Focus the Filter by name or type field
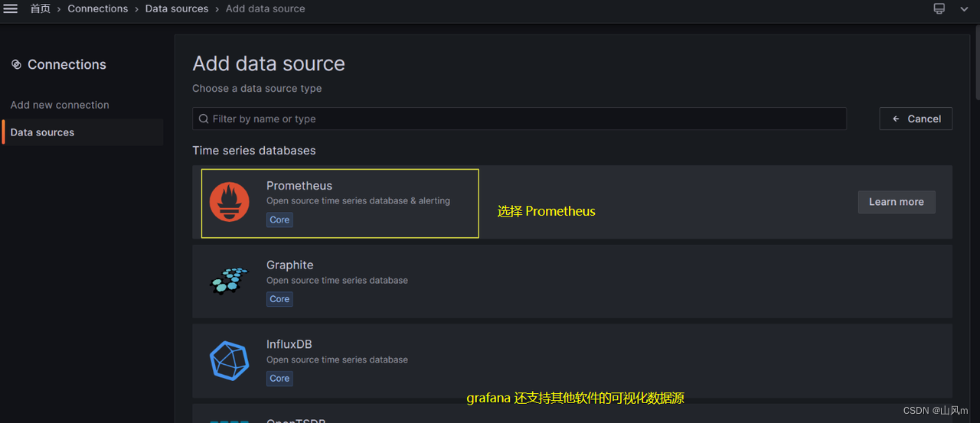This screenshot has height=423, width=980. coord(519,119)
